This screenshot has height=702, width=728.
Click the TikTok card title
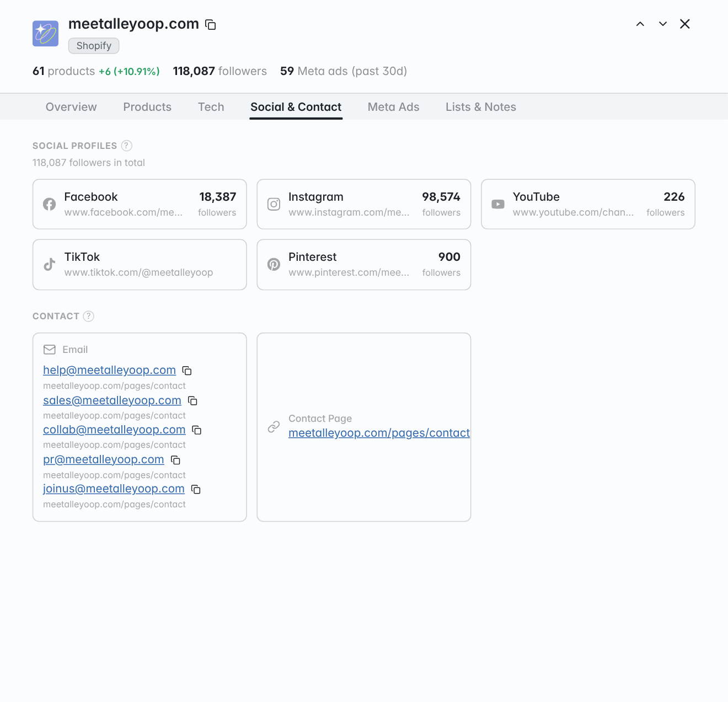pyautogui.click(x=82, y=257)
